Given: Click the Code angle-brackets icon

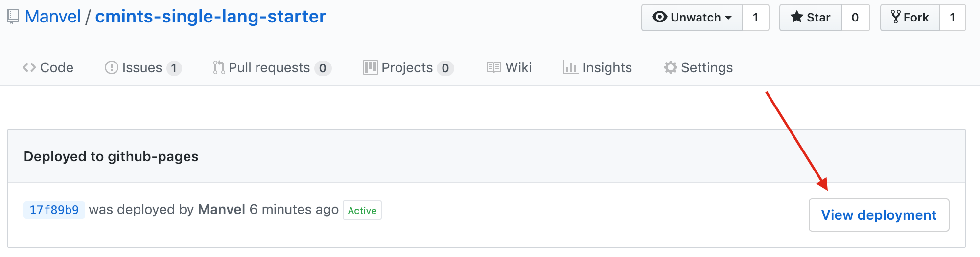Looking at the screenshot, I should point(29,67).
